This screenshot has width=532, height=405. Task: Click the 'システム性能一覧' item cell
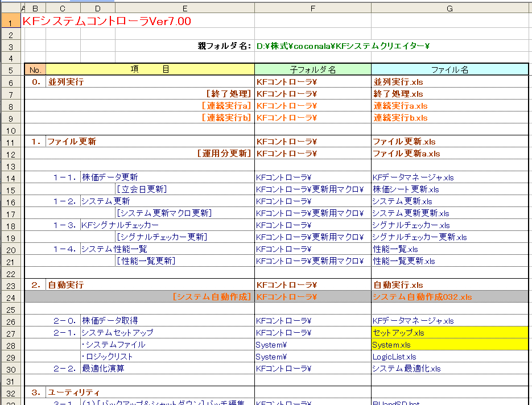point(114,249)
